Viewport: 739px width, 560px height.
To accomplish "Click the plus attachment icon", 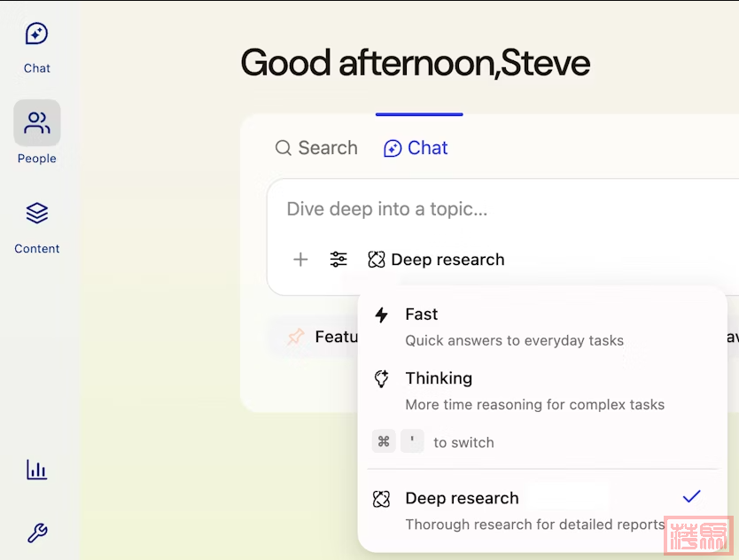I will 300,260.
